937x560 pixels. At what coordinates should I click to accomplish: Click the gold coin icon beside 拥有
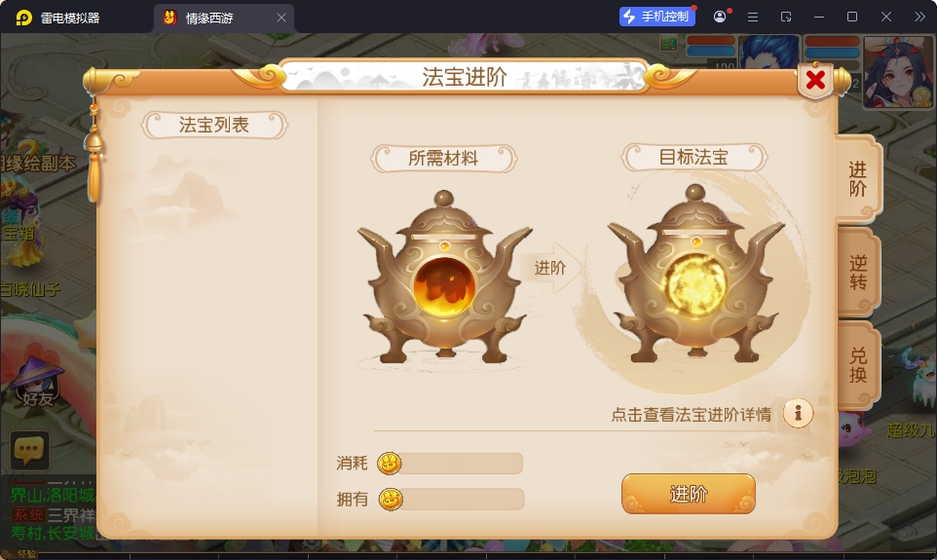(391, 499)
